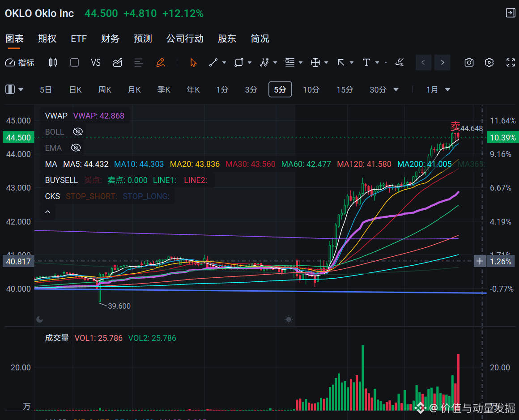
Task: Click the chart overlay trend icon
Action: [118, 63]
